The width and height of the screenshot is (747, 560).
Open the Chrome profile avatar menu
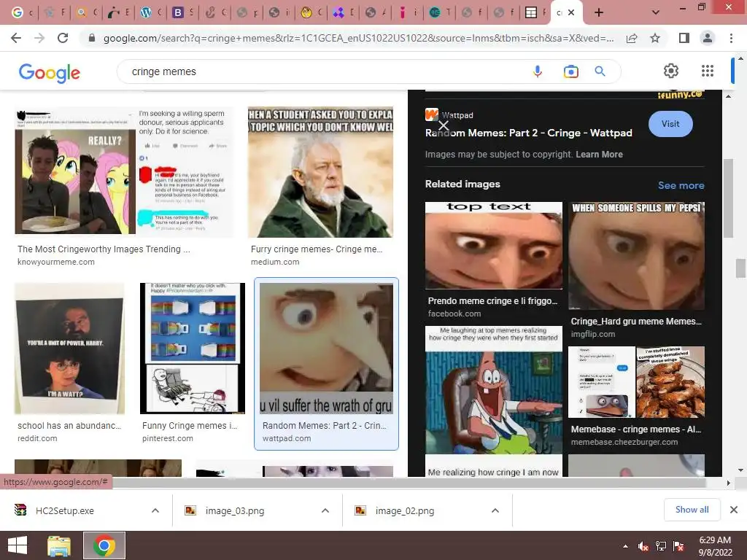708,38
